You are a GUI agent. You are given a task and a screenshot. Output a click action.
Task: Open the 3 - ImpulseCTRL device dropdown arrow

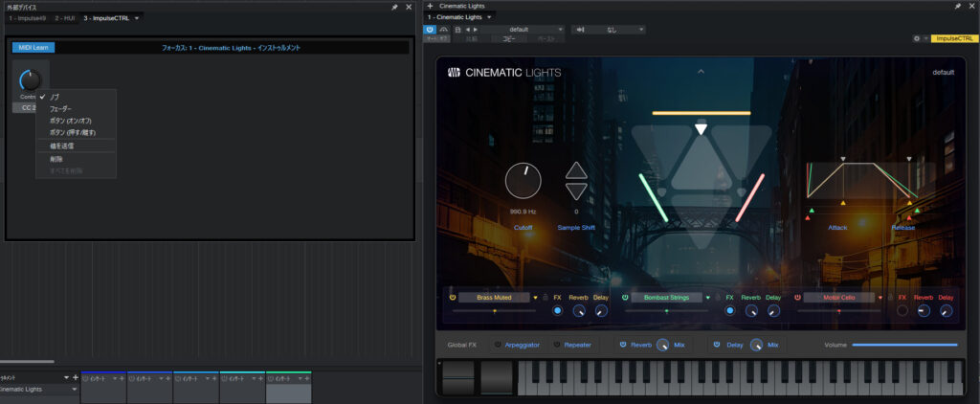(137, 18)
